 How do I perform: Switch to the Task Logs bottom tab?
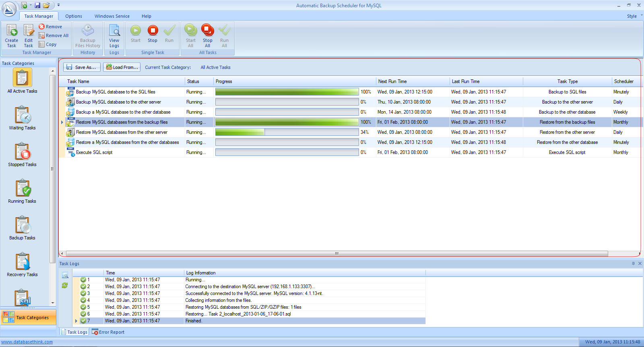[74, 332]
